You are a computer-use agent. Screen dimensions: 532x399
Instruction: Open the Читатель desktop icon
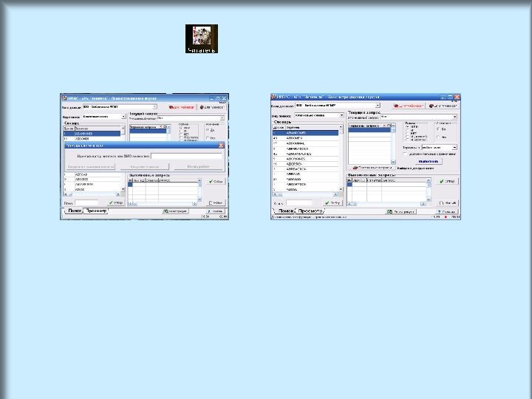tap(202, 38)
